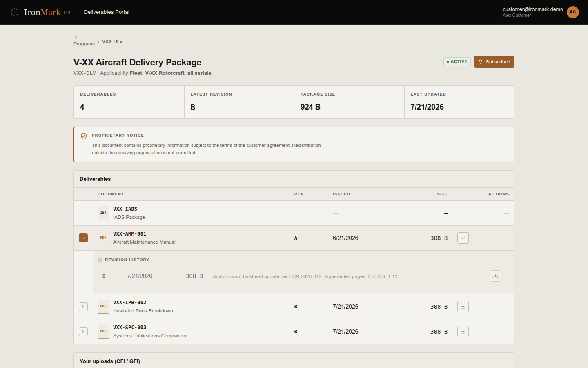This screenshot has height=368, width=588.
Task: Click the Rev column header
Action: [299, 194]
